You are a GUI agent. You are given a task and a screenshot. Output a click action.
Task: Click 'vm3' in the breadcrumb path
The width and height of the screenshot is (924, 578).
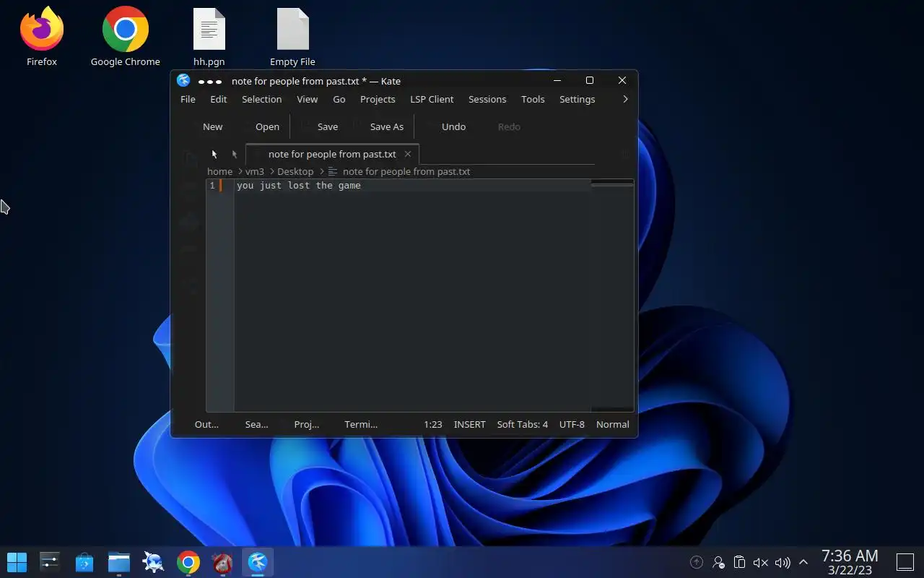tap(255, 171)
